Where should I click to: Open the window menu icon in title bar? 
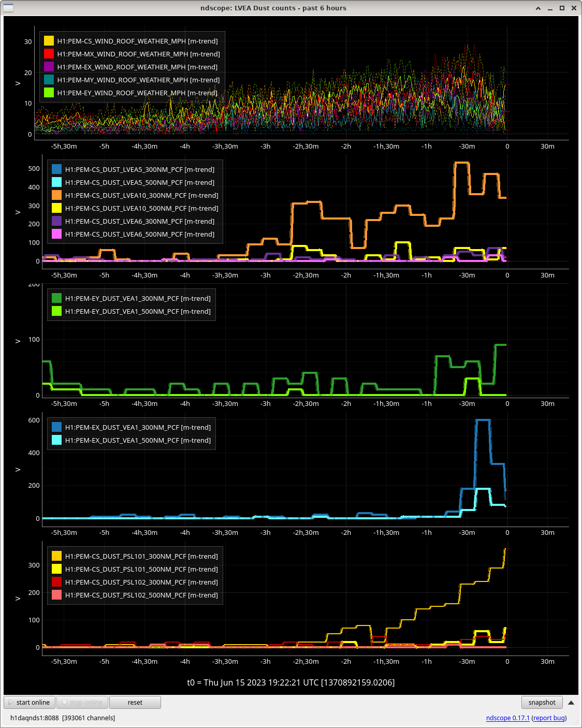pyautogui.click(x=8, y=8)
